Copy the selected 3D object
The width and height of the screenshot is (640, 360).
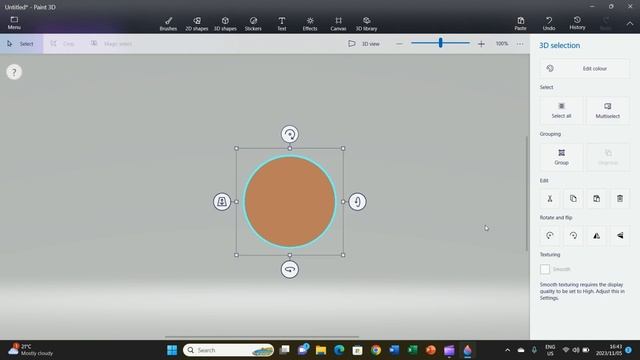573,199
